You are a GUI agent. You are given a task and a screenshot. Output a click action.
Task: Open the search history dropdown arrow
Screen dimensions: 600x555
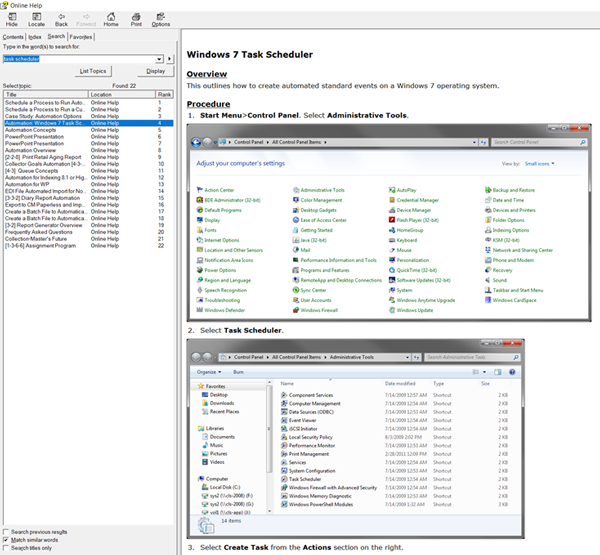[160, 59]
